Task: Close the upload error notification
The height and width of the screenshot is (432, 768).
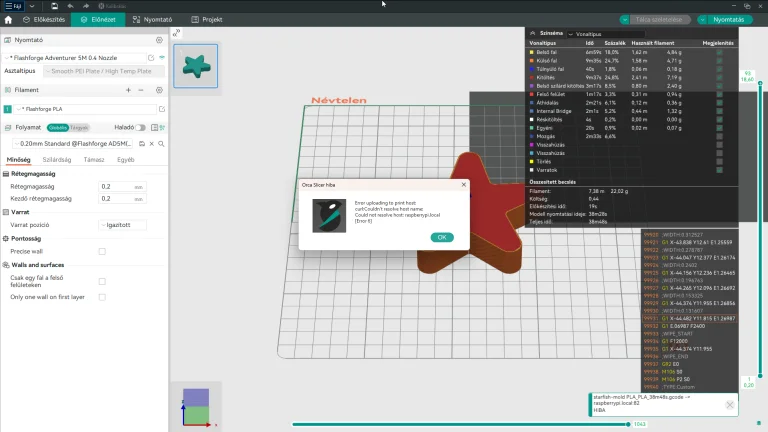Action: [730, 405]
